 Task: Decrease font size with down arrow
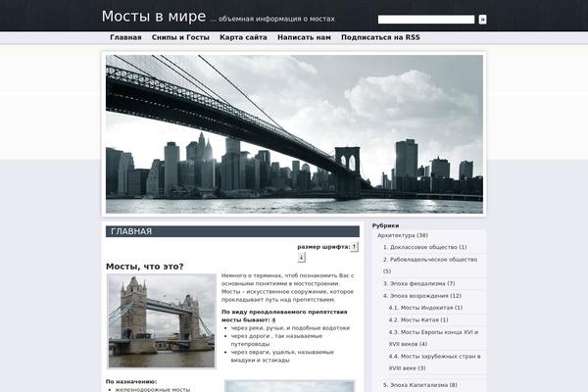[x=302, y=257]
